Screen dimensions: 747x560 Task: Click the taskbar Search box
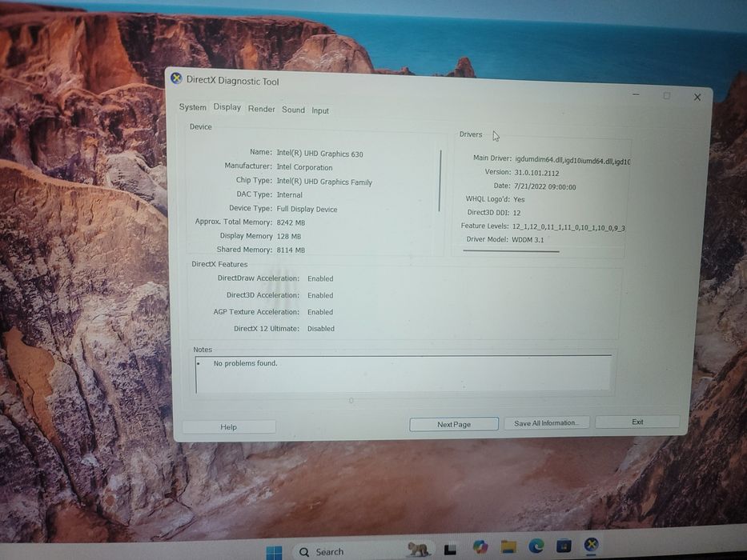(364, 551)
